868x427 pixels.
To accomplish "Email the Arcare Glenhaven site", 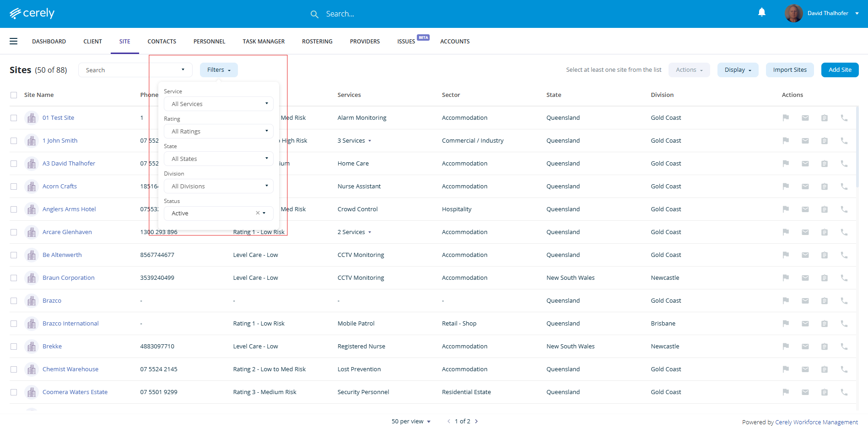I will click(805, 232).
